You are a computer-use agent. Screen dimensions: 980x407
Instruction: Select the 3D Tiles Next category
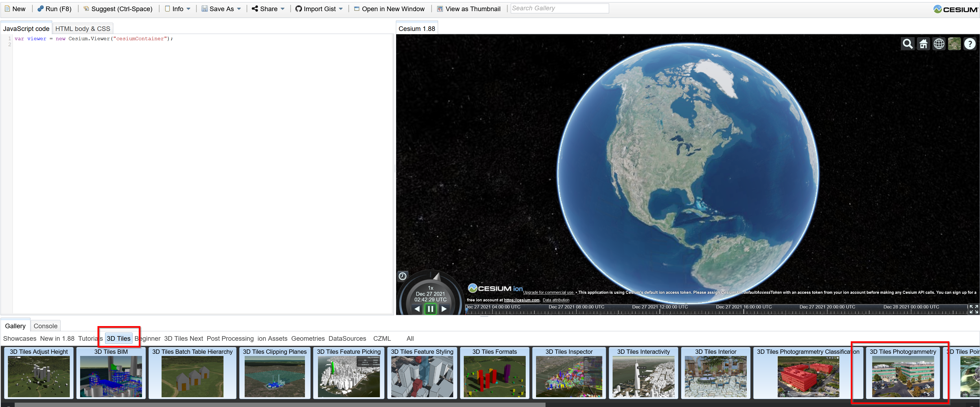183,339
